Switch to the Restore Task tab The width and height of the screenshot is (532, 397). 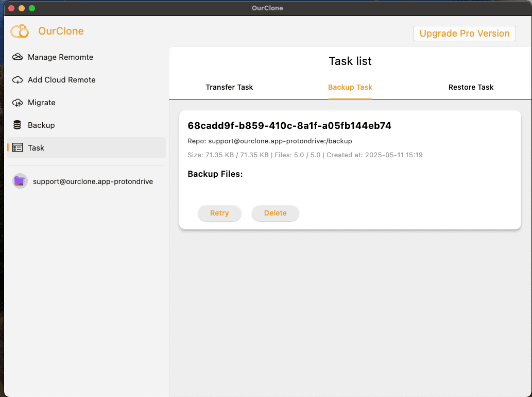coord(471,87)
